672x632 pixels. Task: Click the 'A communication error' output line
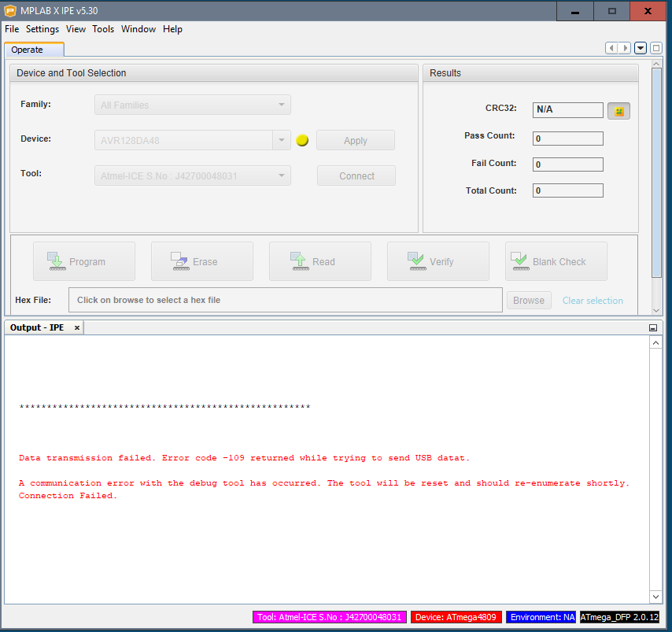tap(324, 483)
